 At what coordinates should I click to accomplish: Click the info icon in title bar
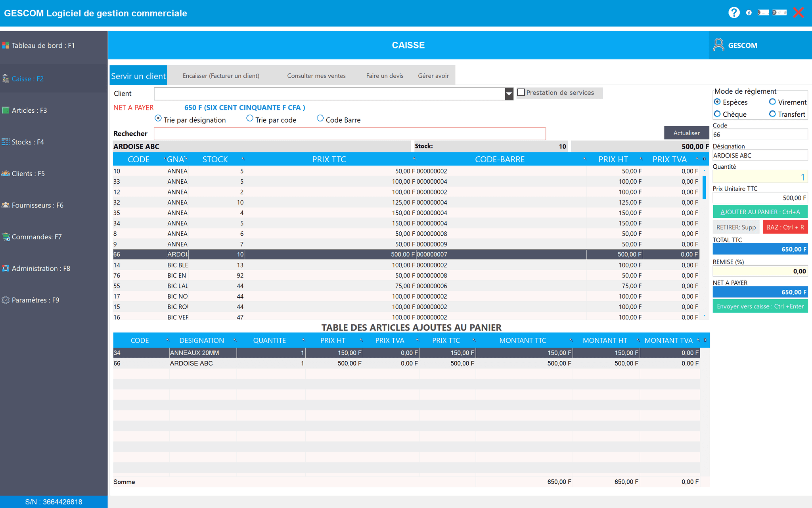point(749,13)
